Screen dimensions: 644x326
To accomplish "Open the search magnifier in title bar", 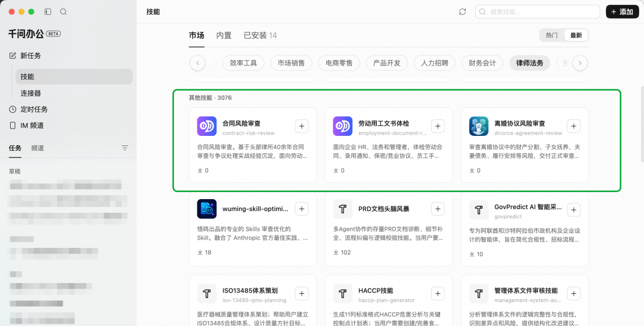I will click(x=63, y=12).
